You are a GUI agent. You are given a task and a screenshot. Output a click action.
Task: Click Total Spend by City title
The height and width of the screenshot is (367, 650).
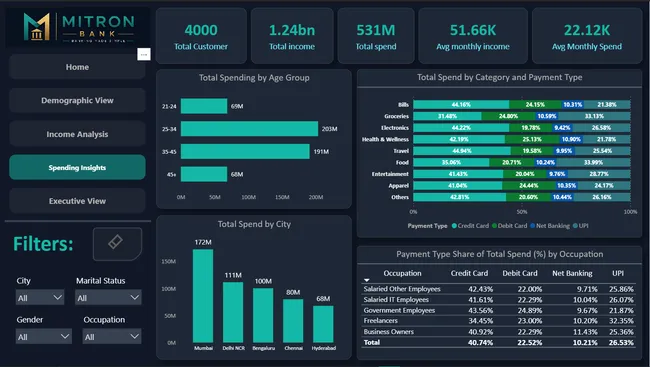tap(254, 224)
